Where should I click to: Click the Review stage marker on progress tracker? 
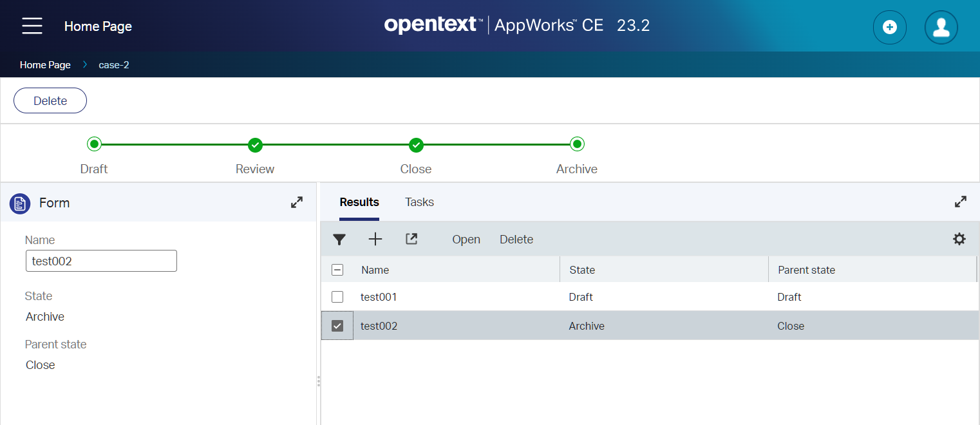click(x=255, y=145)
